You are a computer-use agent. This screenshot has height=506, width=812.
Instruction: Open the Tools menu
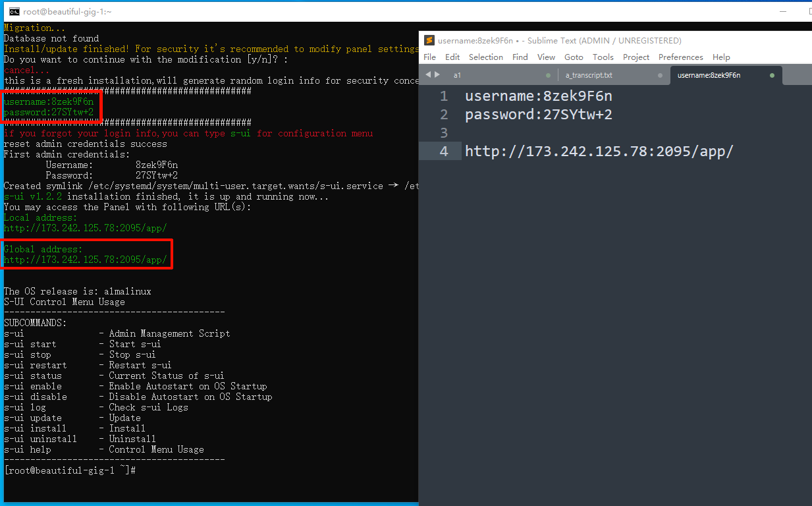click(603, 57)
